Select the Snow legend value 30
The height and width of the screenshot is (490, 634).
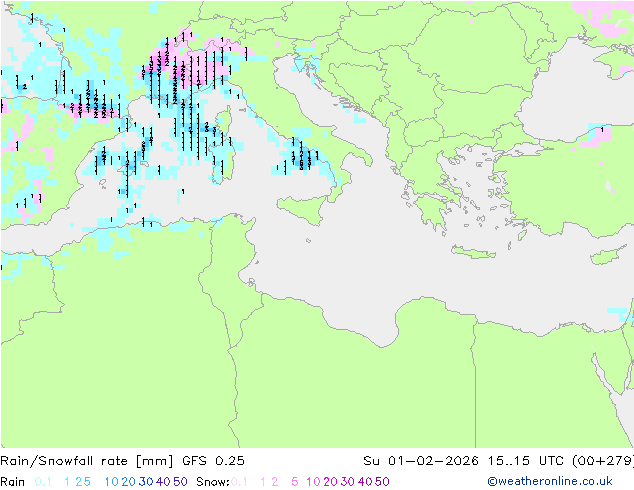pos(348,482)
